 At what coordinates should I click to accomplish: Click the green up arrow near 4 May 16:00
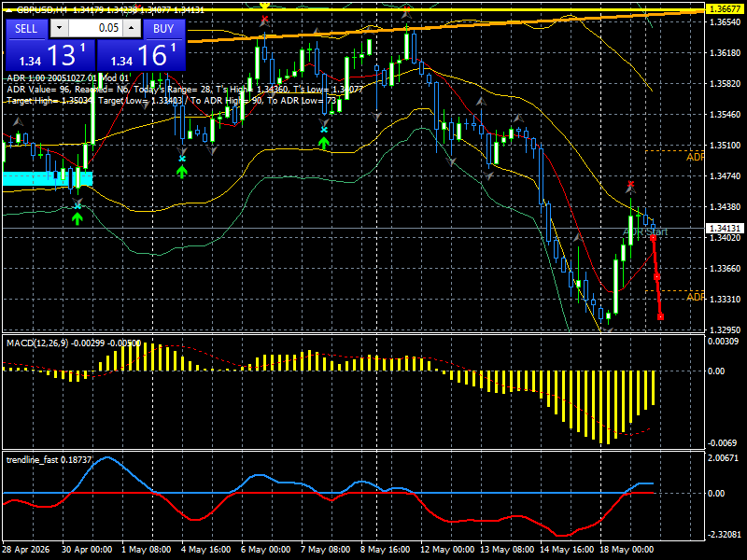click(x=181, y=172)
